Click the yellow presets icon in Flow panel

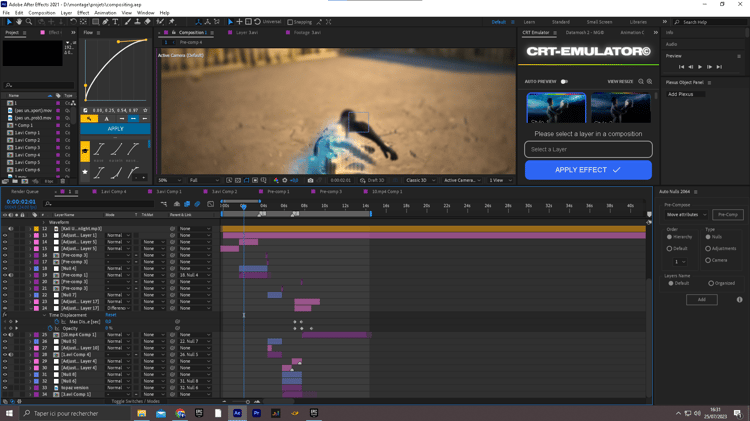point(85,152)
